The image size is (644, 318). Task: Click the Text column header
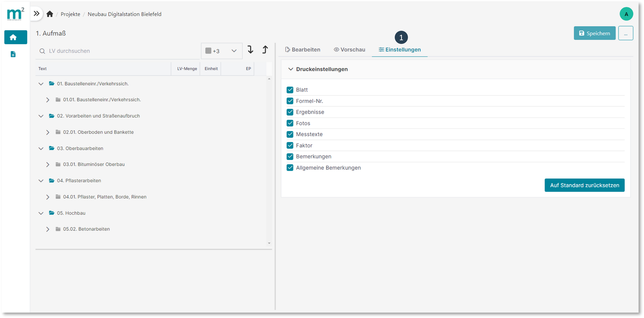(103, 68)
